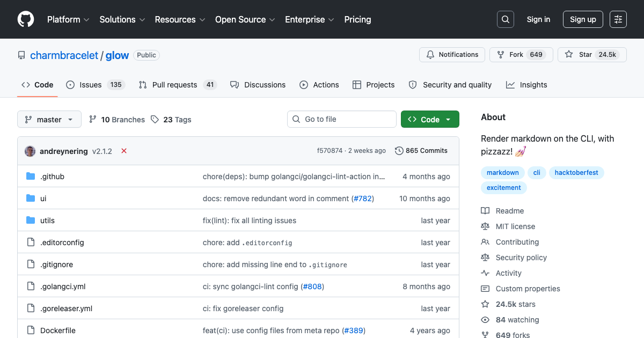Click the .editorconfig file icon
Viewport: 644px width, 338px height.
31,243
